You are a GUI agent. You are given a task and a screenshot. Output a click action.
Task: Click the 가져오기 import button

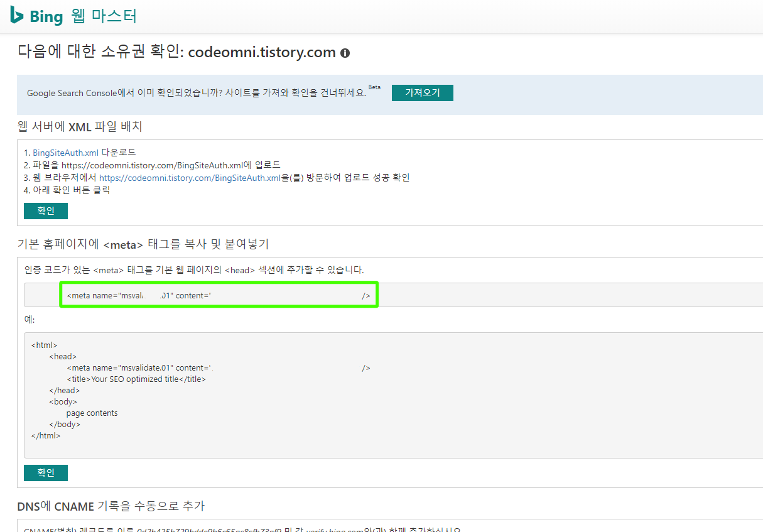[x=423, y=93]
